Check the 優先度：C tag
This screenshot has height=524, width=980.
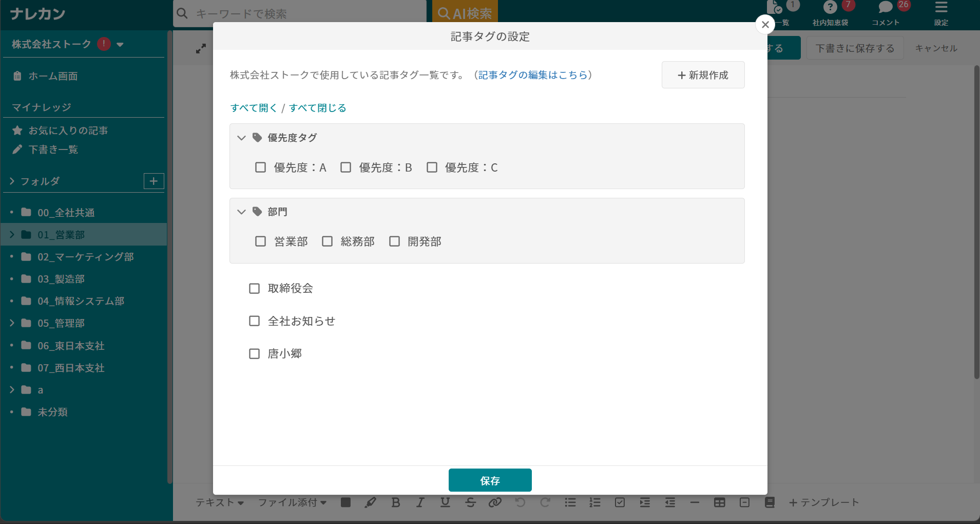[x=432, y=167]
